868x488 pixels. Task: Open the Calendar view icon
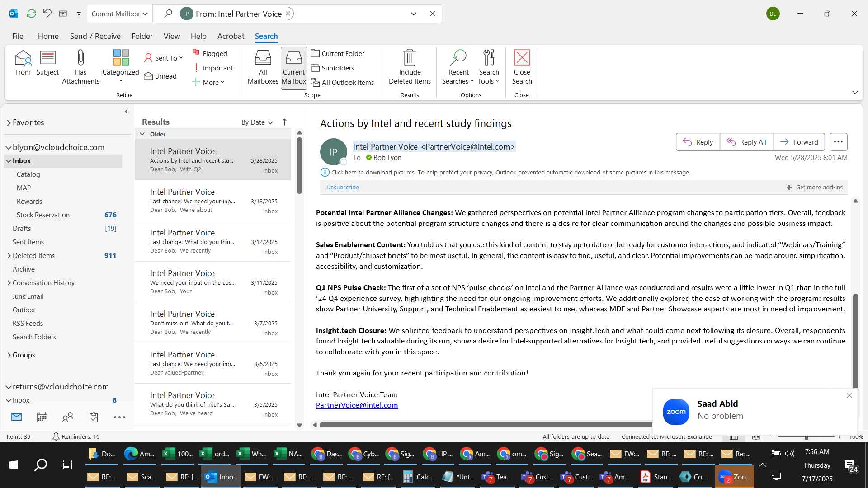point(42,417)
